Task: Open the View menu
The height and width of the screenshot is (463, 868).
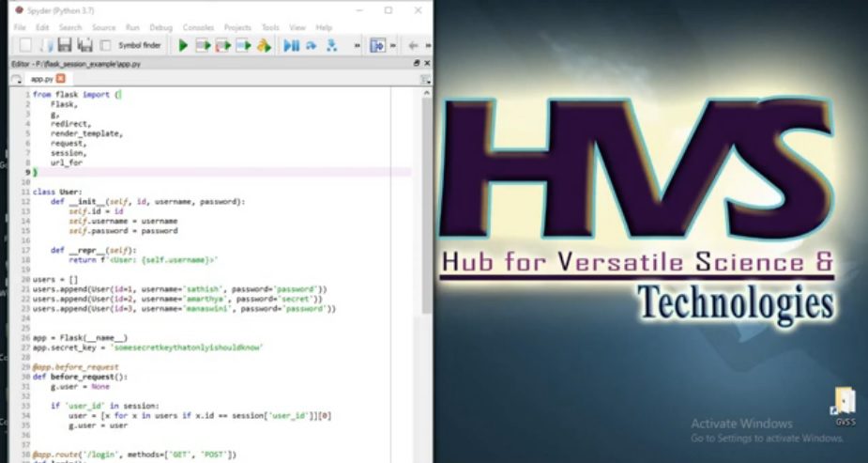Action: (x=297, y=27)
